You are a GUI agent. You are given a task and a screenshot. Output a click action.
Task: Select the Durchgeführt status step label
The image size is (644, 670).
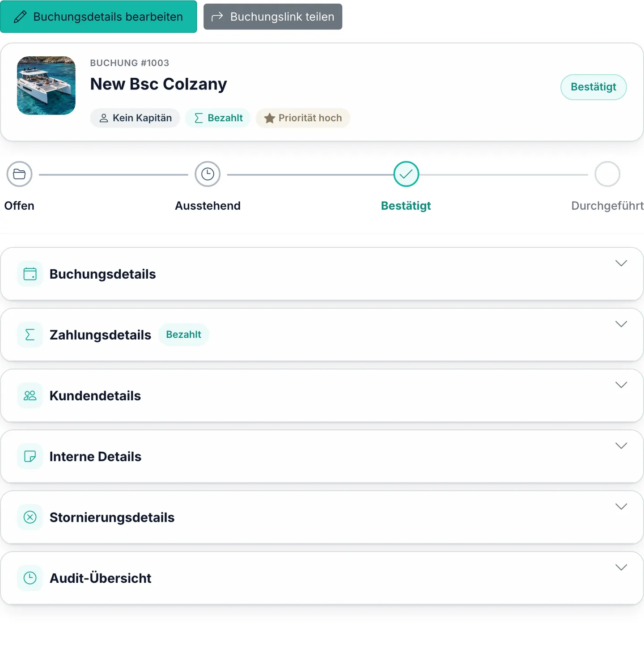pyautogui.click(x=607, y=206)
